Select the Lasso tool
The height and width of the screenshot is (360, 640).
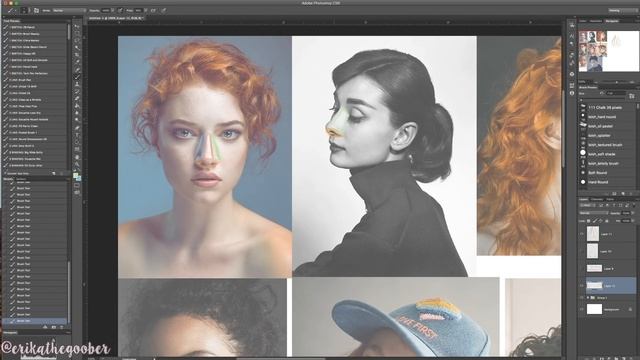pyautogui.click(x=77, y=41)
